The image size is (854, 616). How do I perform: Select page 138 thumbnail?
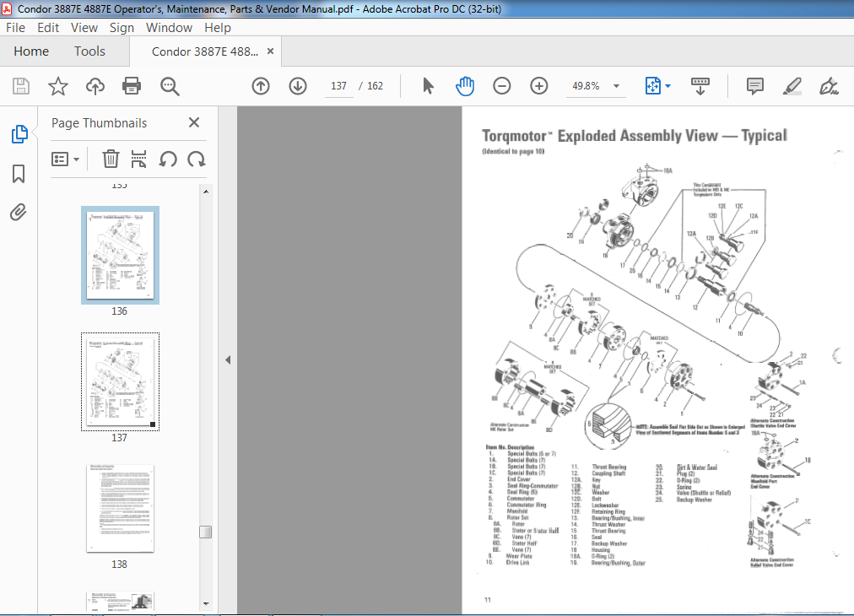coord(121,509)
